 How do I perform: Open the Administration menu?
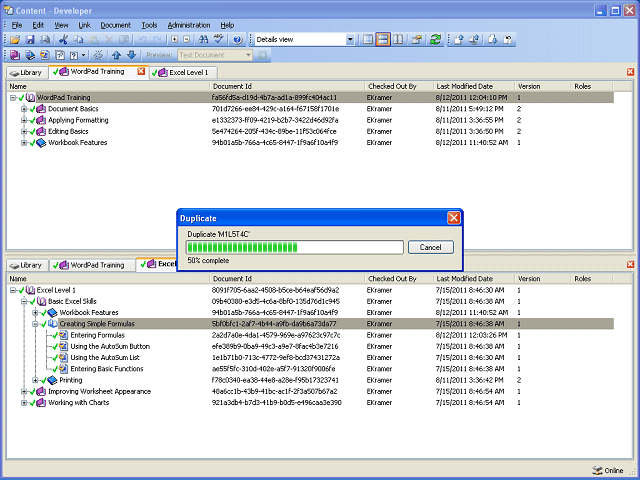click(189, 25)
